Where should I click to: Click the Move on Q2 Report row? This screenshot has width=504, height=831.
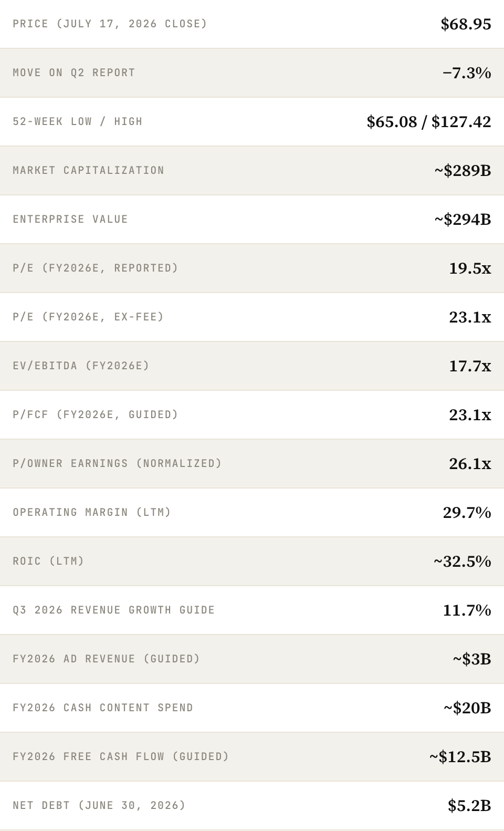click(252, 72)
